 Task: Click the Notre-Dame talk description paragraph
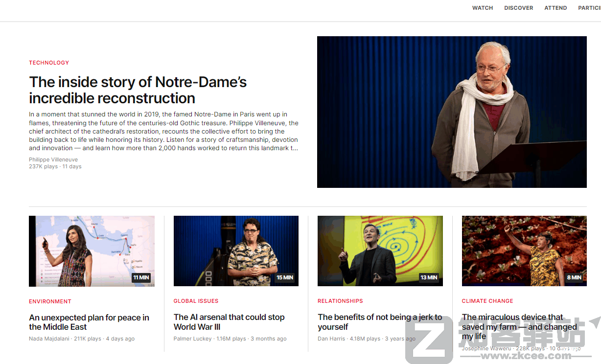163,131
